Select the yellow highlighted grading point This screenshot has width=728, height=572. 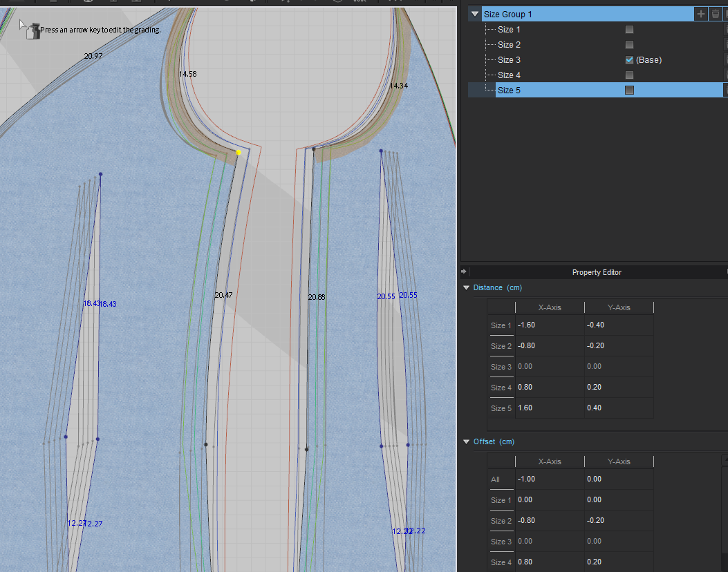tap(239, 152)
